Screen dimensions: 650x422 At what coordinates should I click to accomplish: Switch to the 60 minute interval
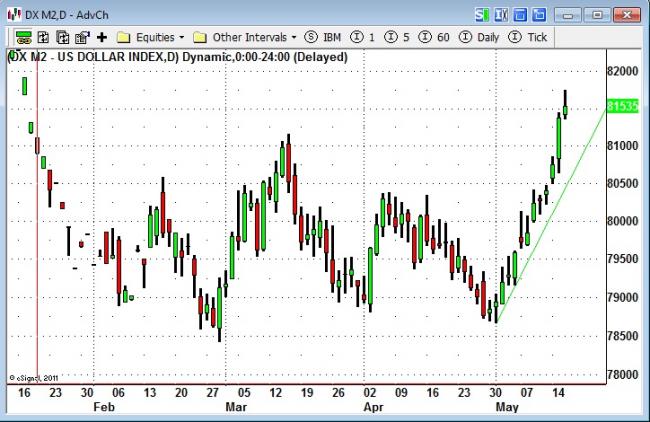click(434, 37)
